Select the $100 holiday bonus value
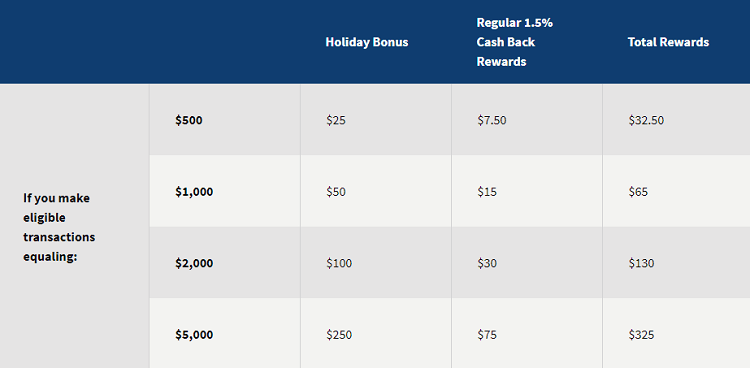This screenshot has height=368, width=750. 339,263
